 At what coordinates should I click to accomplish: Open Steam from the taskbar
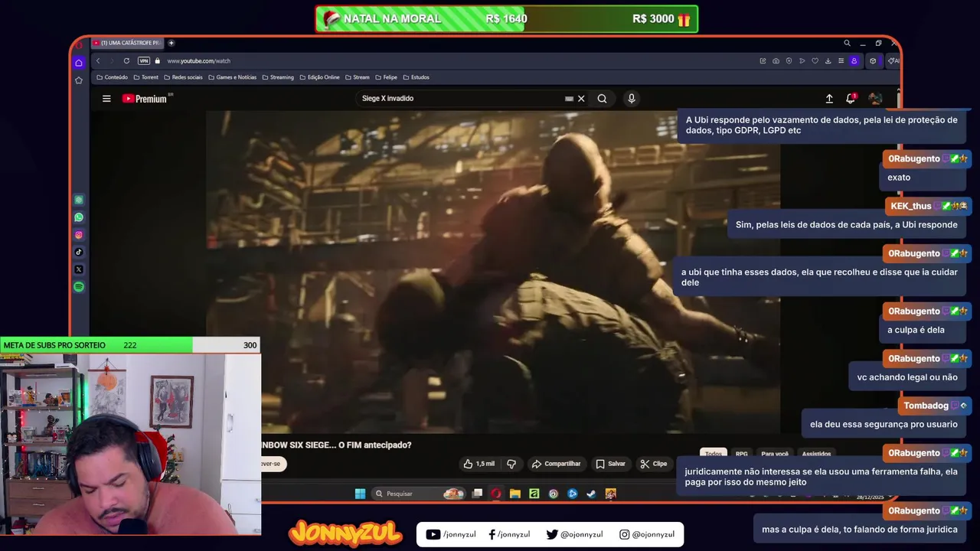(591, 494)
